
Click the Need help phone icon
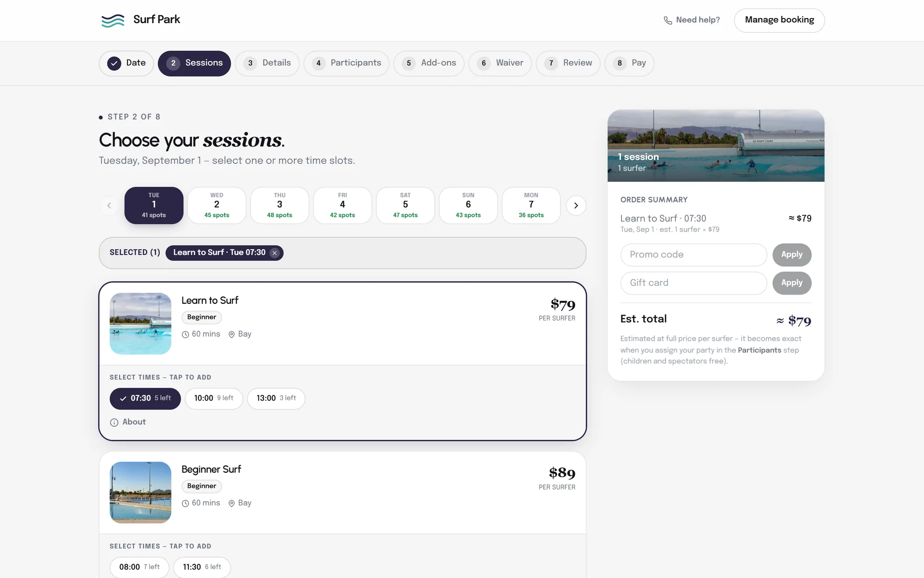668,20
